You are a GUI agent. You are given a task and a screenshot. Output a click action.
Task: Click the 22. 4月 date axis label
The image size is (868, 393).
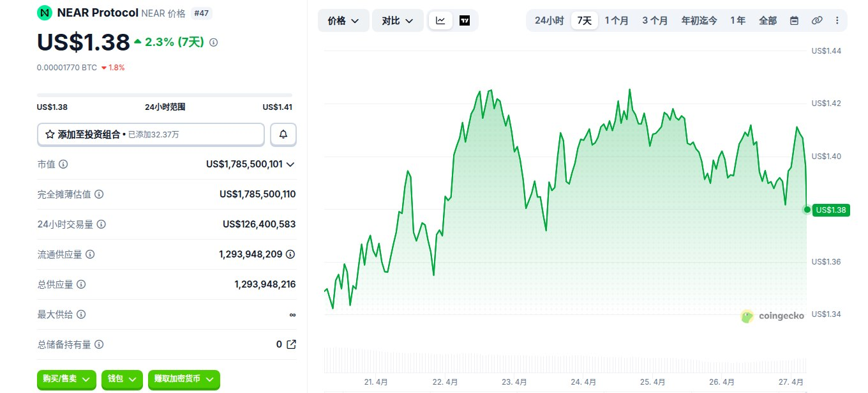click(x=445, y=382)
